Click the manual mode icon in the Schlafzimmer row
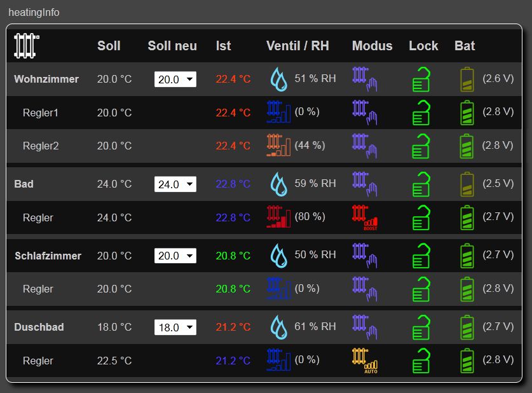Image resolution: width=532 pixels, height=393 pixels. (x=365, y=255)
